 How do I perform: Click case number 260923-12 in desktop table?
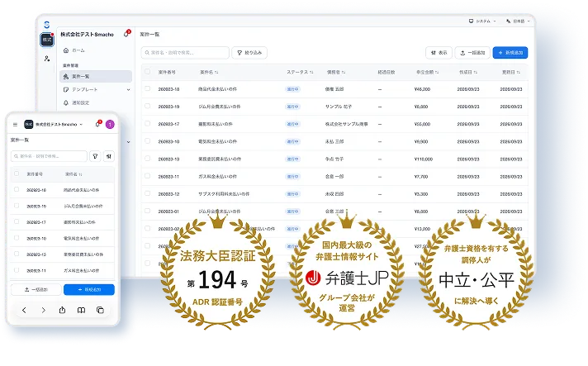coord(168,194)
